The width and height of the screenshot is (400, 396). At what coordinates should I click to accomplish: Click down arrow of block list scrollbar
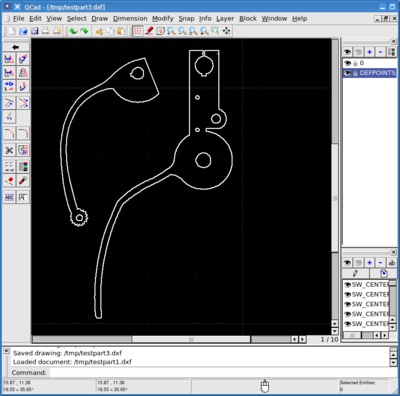coord(393,327)
